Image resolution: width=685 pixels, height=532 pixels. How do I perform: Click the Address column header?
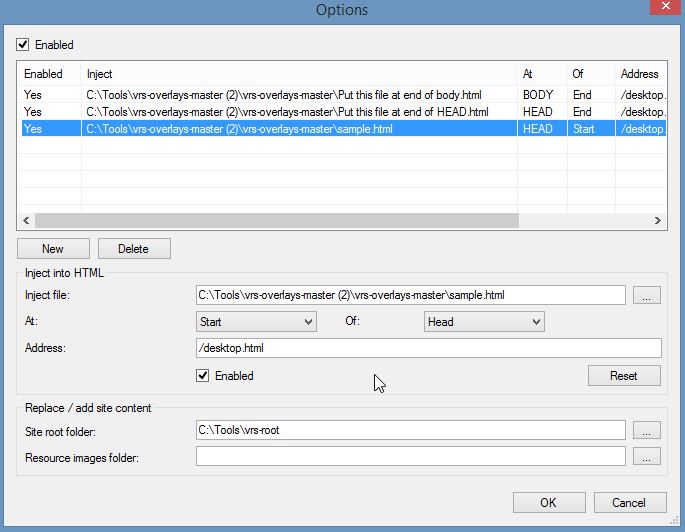click(640, 74)
